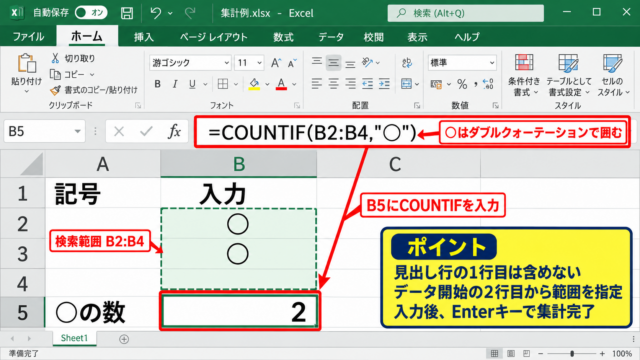Align text to vertical middle

click(333, 62)
